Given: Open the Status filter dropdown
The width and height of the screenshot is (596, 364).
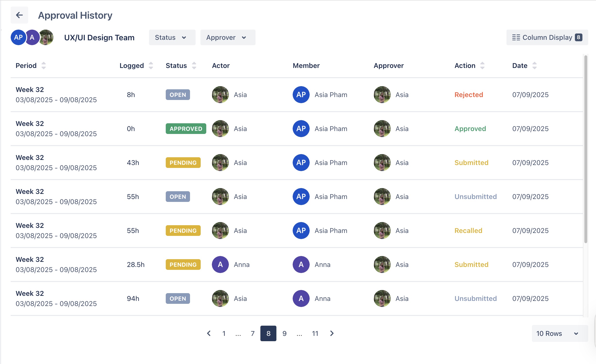Looking at the screenshot, I should tap(172, 37).
